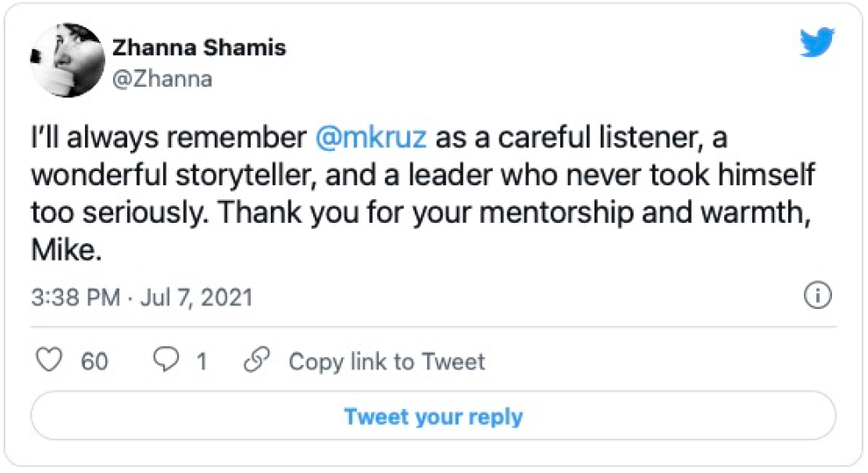The height and width of the screenshot is (473, 868).
Task: Select the Copy link to Tweet text
Action: coord(387,362)
